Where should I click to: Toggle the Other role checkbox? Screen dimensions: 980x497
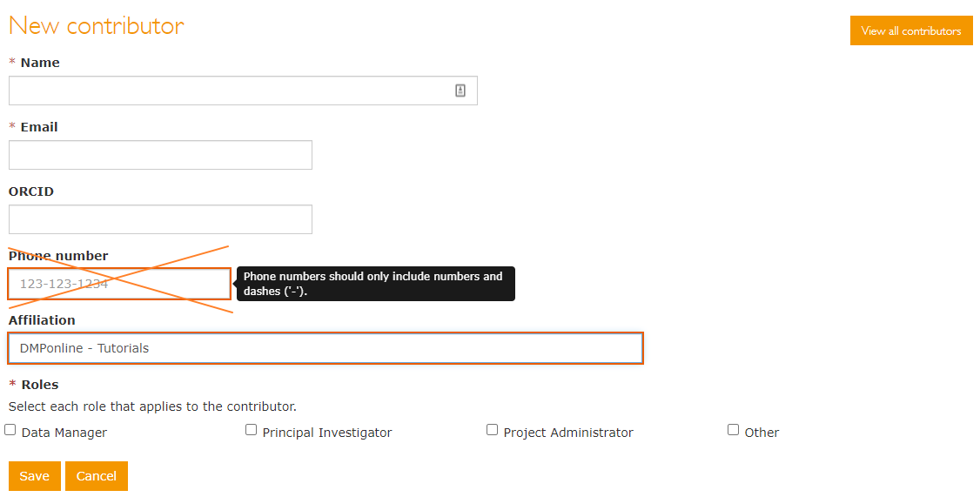coord(734,430)
